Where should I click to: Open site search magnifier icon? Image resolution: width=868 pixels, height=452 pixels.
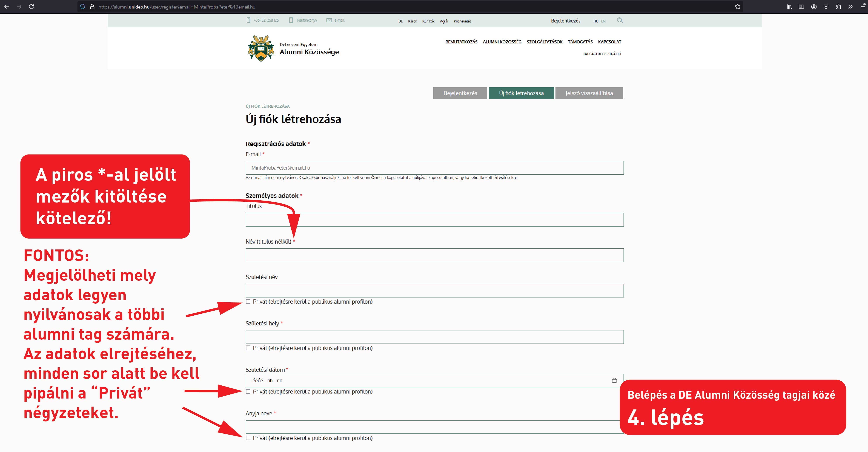point(620,20)
